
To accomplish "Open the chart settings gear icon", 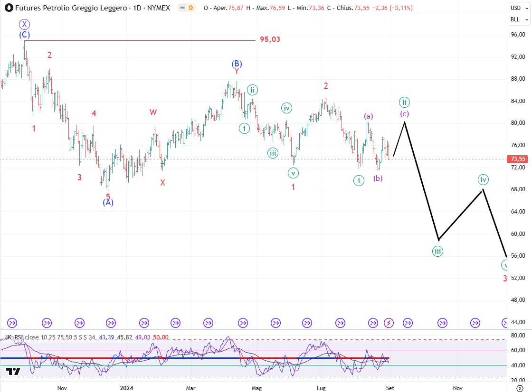I will pos(520,388).
